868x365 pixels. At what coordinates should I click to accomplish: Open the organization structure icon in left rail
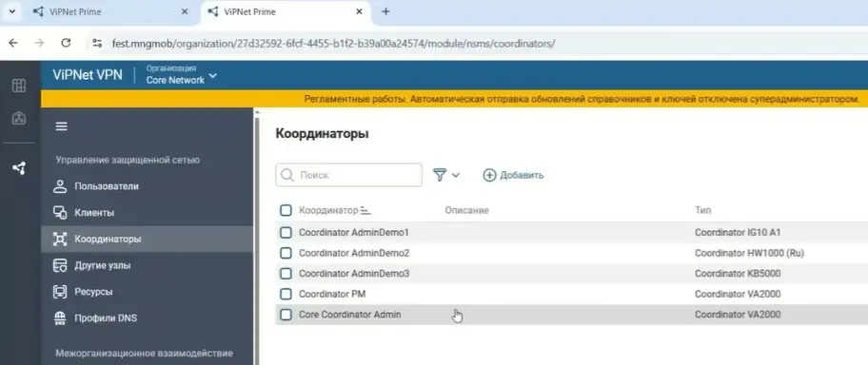[x=19, y=118]
